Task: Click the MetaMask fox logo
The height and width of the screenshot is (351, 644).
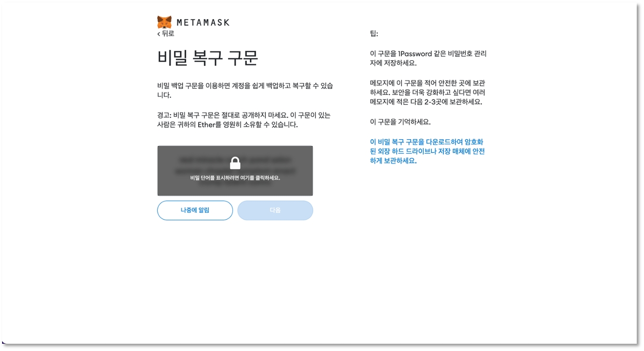Action: click(x=164, y=22)
